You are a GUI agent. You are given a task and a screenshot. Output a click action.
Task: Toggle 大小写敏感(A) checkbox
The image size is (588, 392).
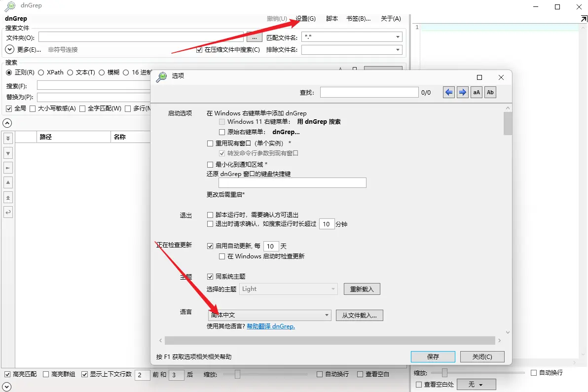tap(33, 108)
